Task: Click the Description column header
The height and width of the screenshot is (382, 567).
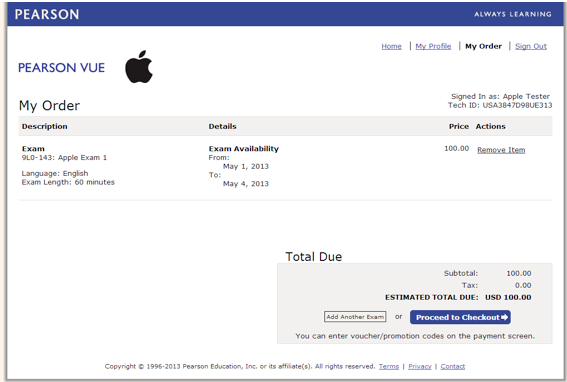Action: (x=44, y=126)
